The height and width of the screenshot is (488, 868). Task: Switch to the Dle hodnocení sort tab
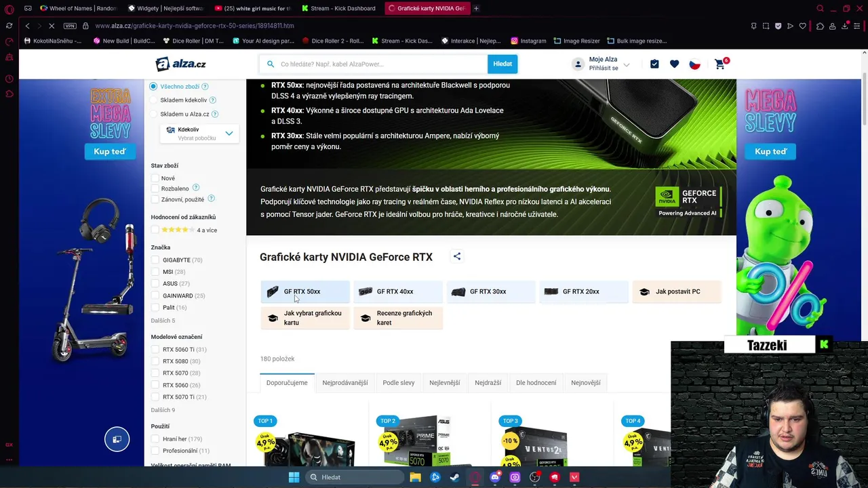536,383
